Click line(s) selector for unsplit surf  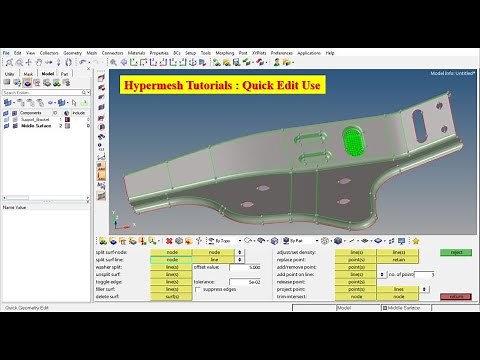(x=171, y=274)
